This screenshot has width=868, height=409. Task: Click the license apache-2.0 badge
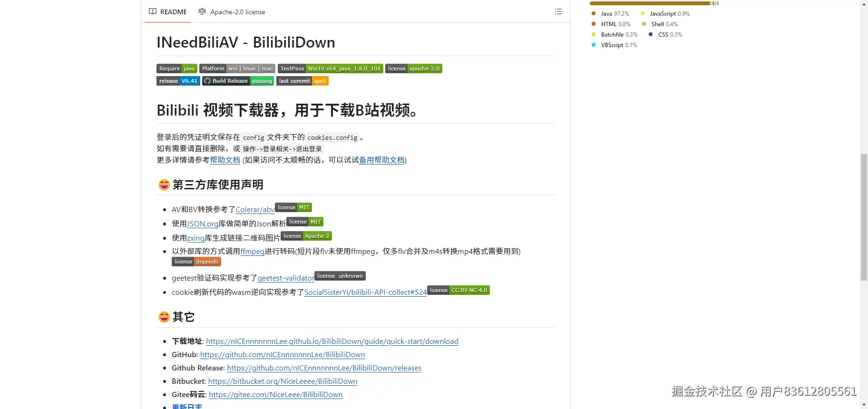click(x=414, y=68)
